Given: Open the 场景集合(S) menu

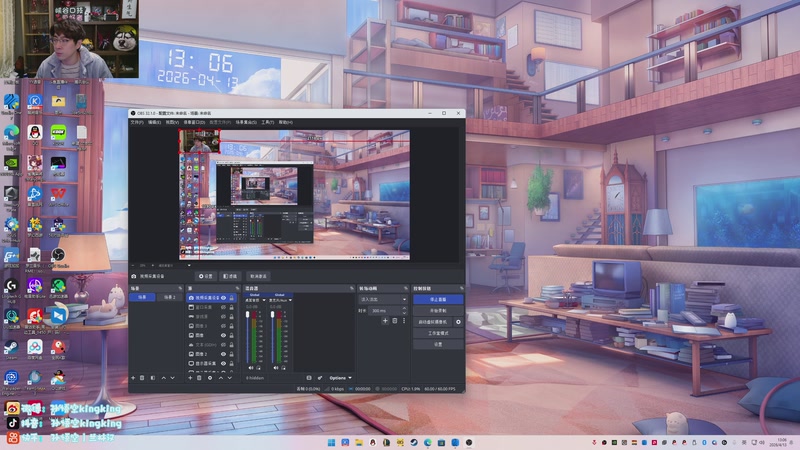Looking at the screenshot, I should 246,122.
